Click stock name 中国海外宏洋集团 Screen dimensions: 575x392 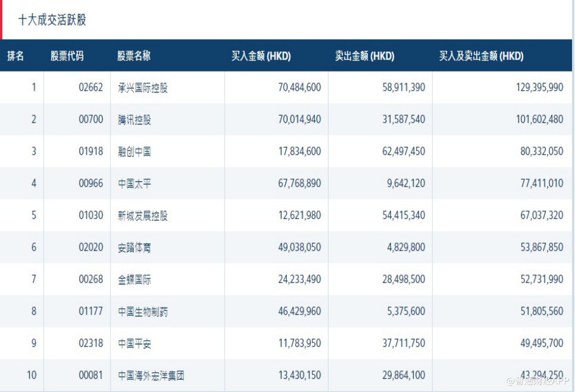(x=151, y=376)
